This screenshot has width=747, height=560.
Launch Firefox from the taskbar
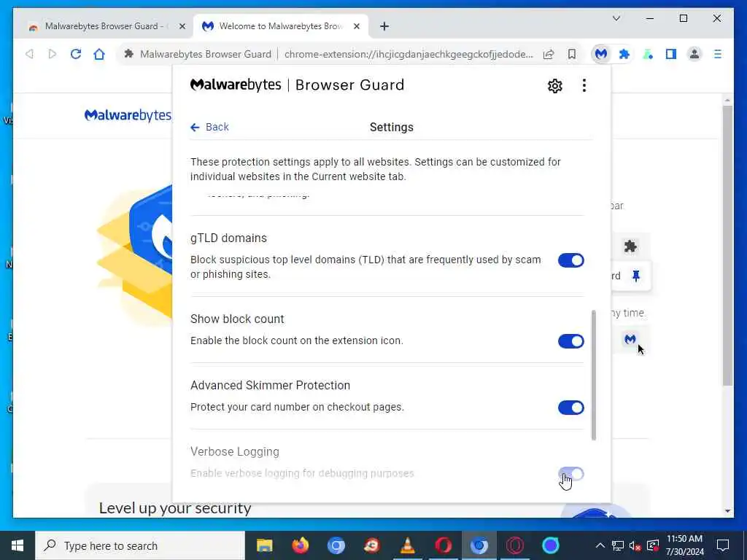click(300, 545)
